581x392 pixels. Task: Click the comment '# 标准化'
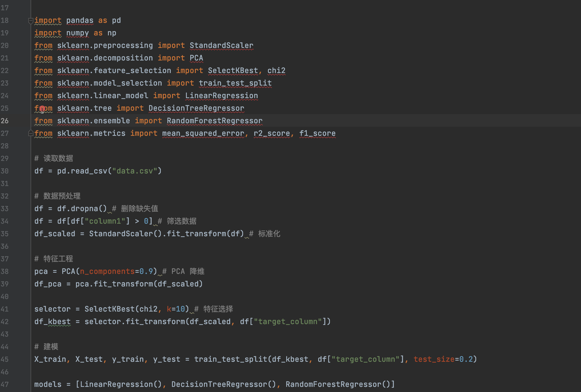(265, 234)
